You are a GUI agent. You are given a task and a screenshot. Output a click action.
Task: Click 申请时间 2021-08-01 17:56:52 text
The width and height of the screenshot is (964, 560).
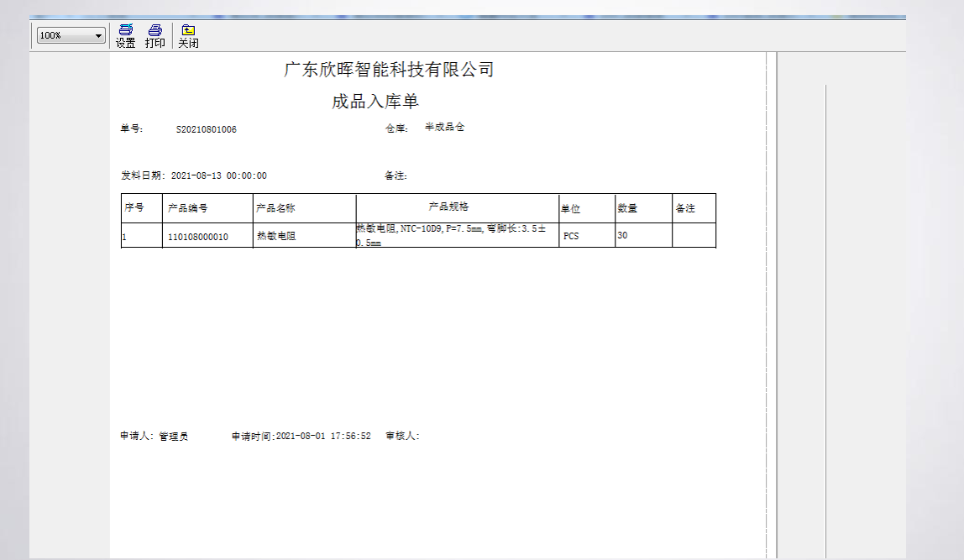coord(301,436)
